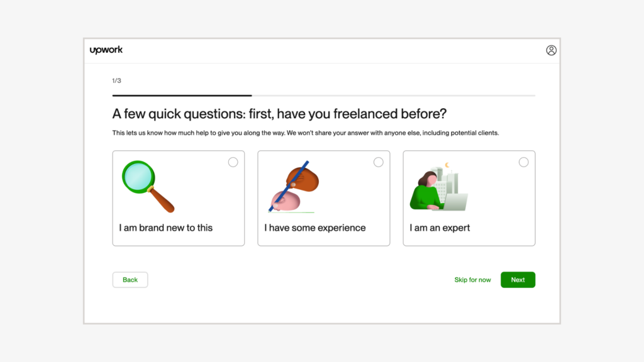Select the "I have some experience" radio button
This screenshot has height=362, width=644.
click(378, 162)
